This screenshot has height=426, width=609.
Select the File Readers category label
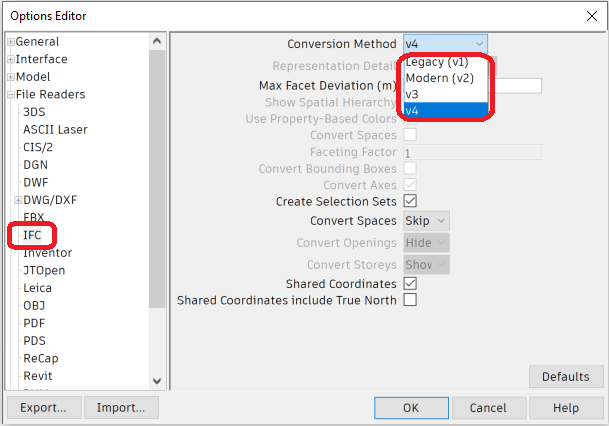50,94
